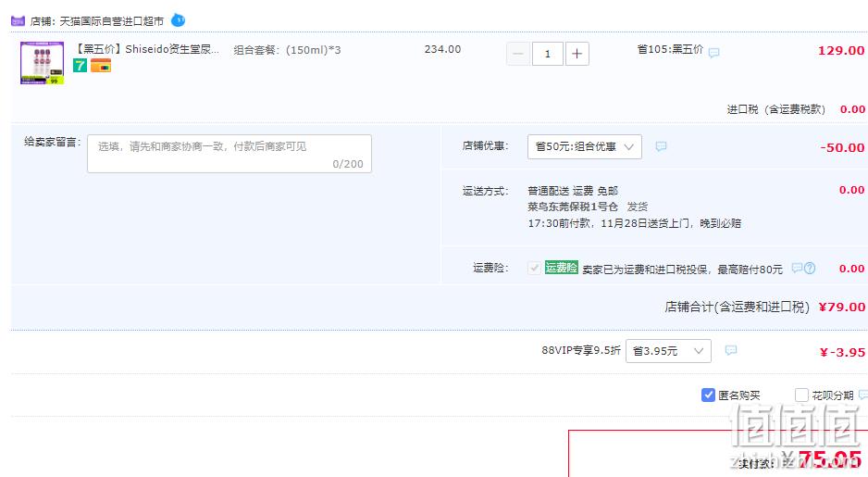Click the quantity input field
Viewport: 868px width, 477px height.
[x=548, y=54]
